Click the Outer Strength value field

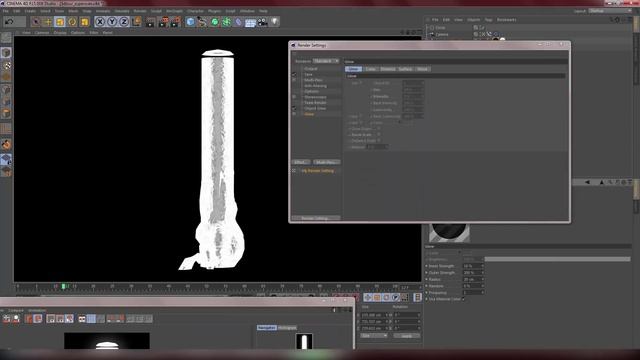click(473, 273)
